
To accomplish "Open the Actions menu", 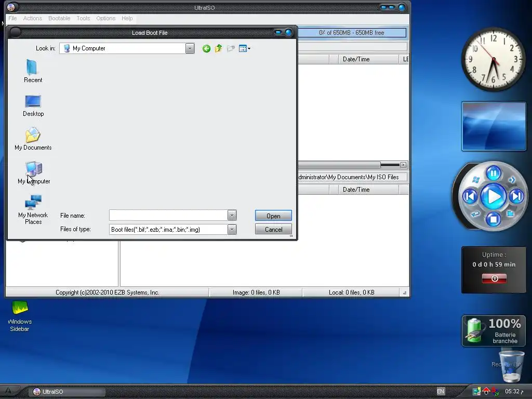I will coord(33,18).
